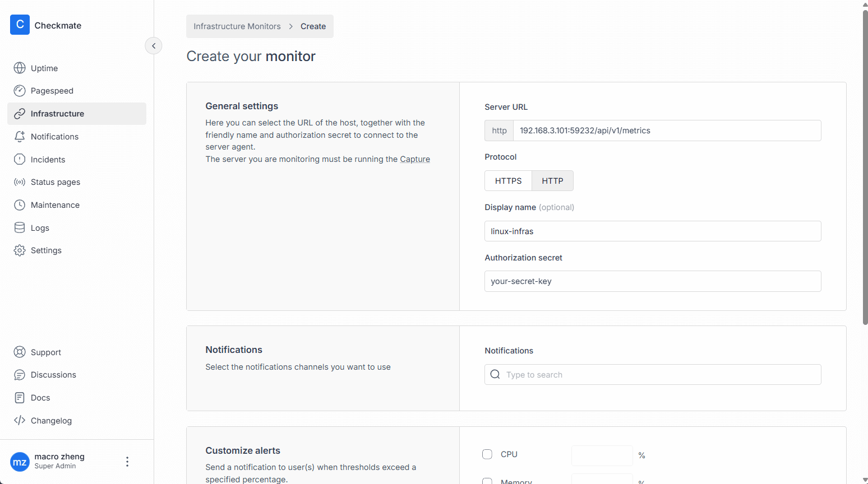Enable the CPU alert checkbox
This screenshot has width=868, height=484.
pyautogui.click(x=487, y=454)
